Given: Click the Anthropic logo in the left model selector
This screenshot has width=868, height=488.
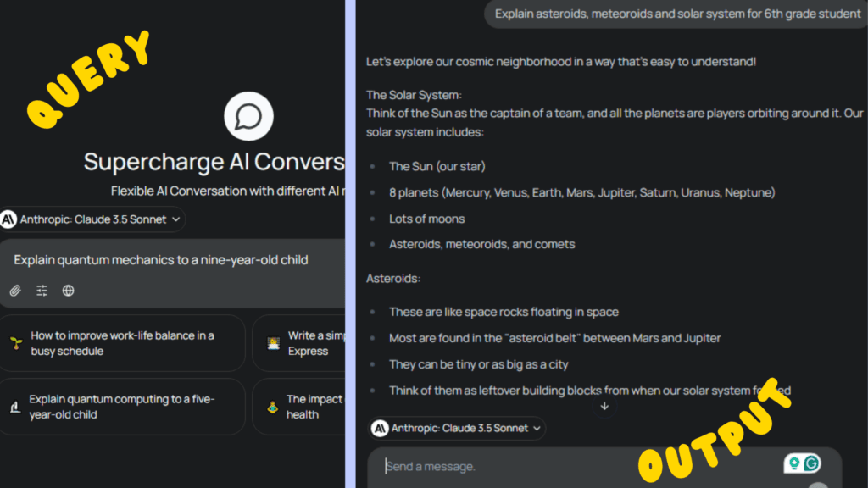Looking at the screenshot, I should click(x=9, y=219).
